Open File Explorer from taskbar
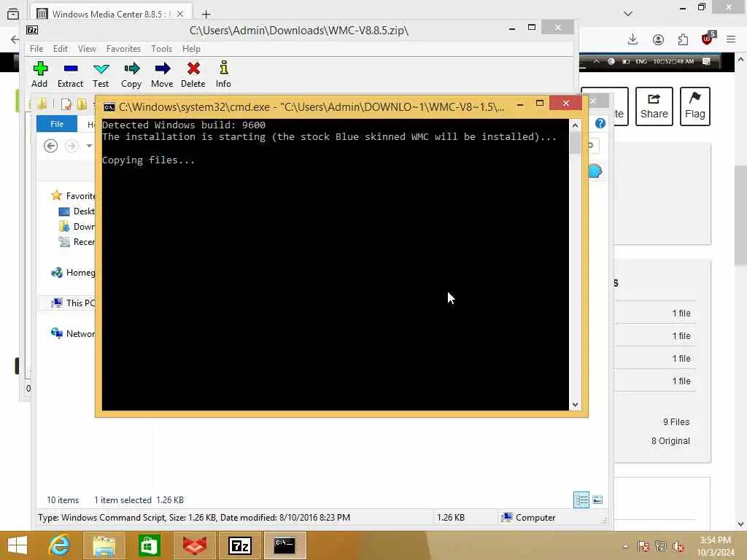Image resolution: width=747 pixels, height=560 pixels. [104, 545]
